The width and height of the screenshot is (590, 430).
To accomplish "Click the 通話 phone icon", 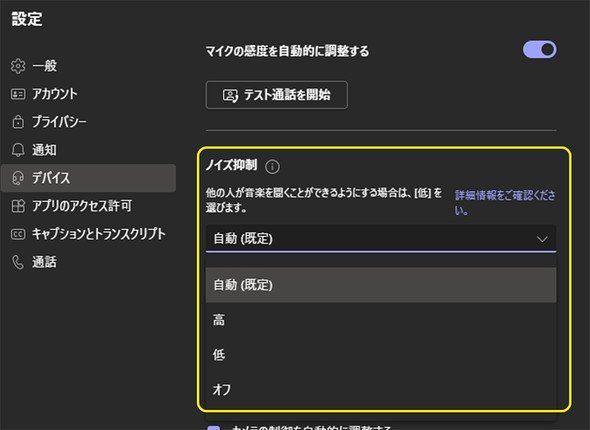I will pyautogui.click(x=18, y=262).
